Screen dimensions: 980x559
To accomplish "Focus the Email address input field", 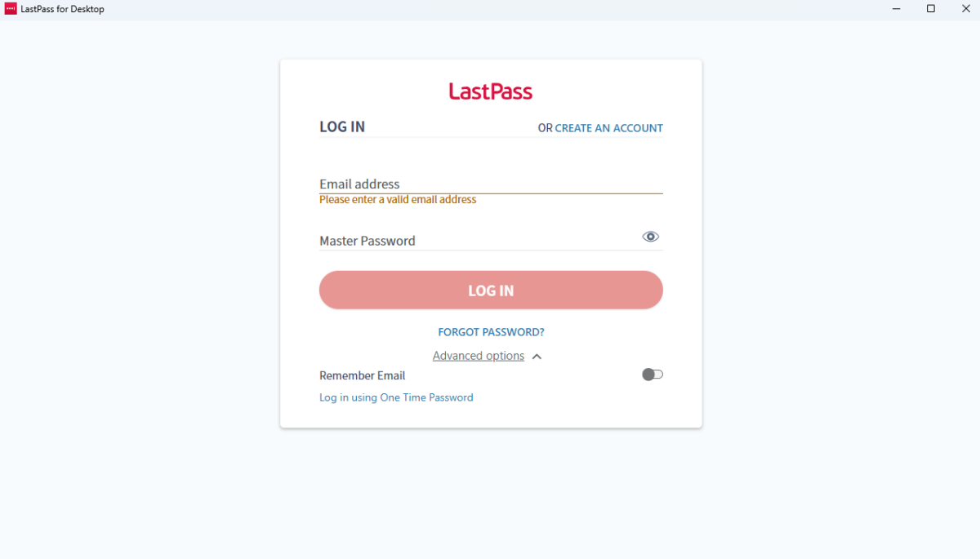I will (x=490, y=184).
